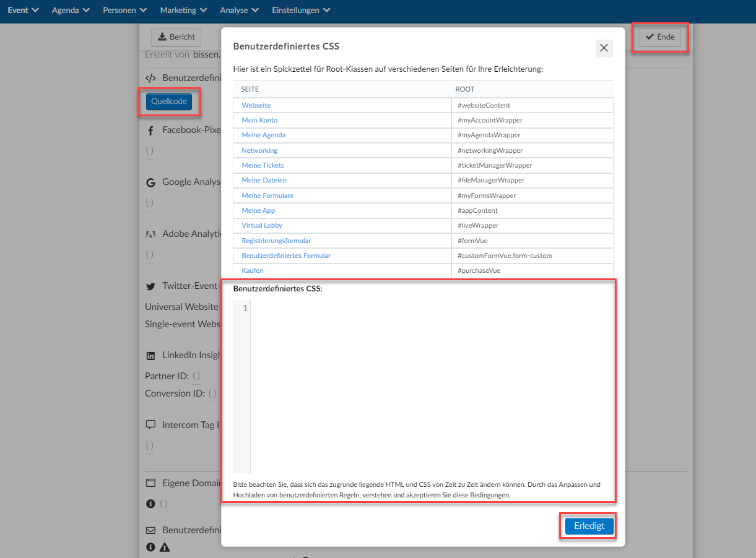Click the Partner ID empty value
Screen dimensions: 756x558
(196, 376)
